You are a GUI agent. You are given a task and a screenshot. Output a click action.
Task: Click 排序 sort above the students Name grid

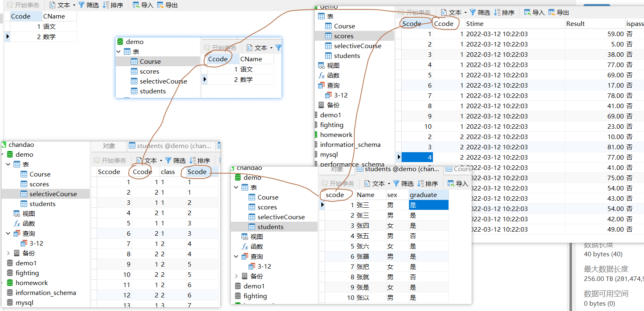428,184
